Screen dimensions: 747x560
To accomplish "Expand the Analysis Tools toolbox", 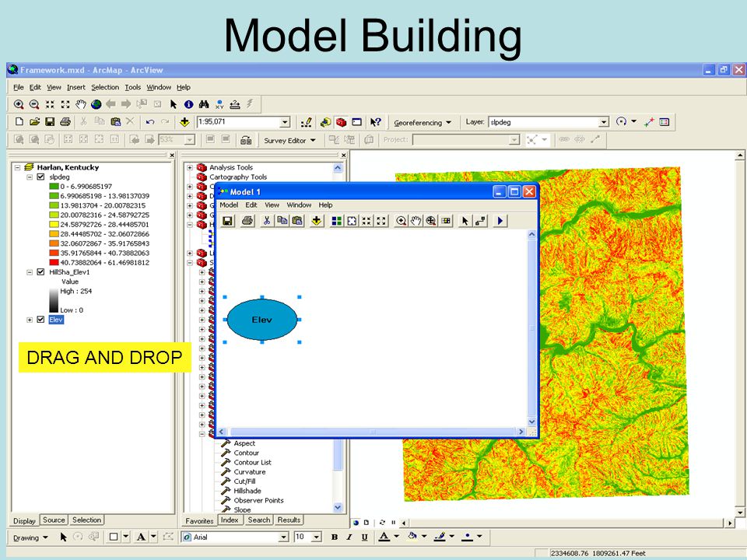I will pyautogui.click(x=190, y=167).
